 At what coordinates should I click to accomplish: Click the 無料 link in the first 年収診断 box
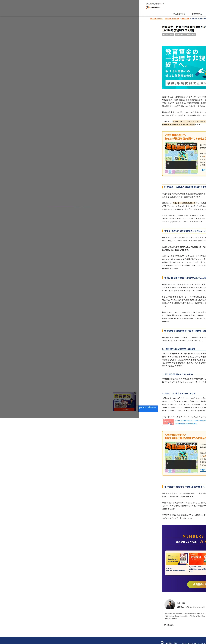point(203,170)
